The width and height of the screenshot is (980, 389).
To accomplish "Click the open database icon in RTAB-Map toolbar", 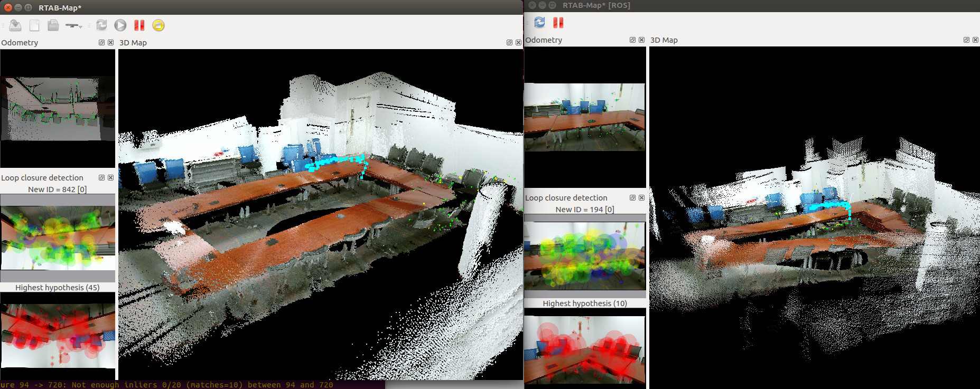I will (15, 25).
